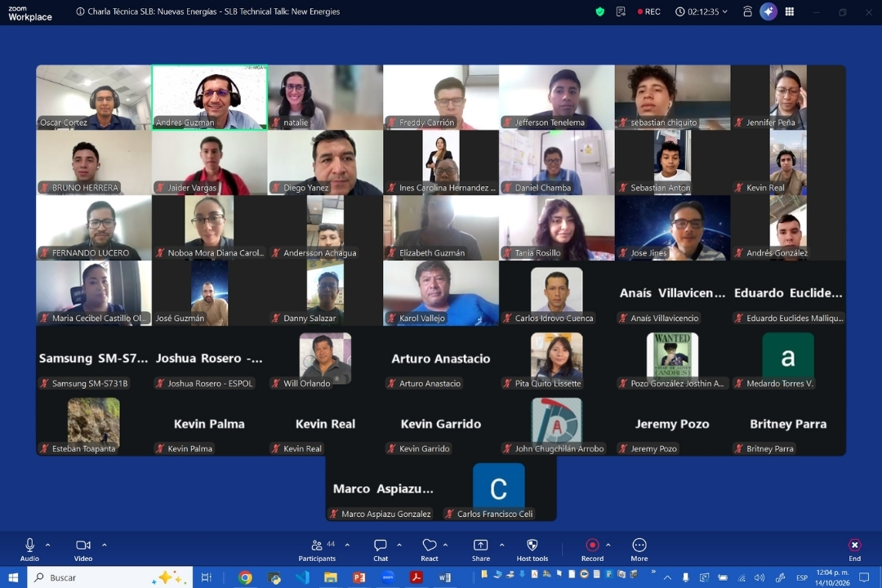Expand video options arrow next to Video
882x588 pixels.
(x=104, y=545)
